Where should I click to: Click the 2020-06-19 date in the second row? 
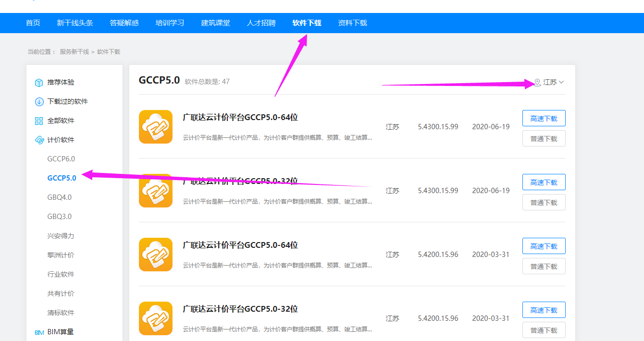pyautogui.click(x=491, y=191)
